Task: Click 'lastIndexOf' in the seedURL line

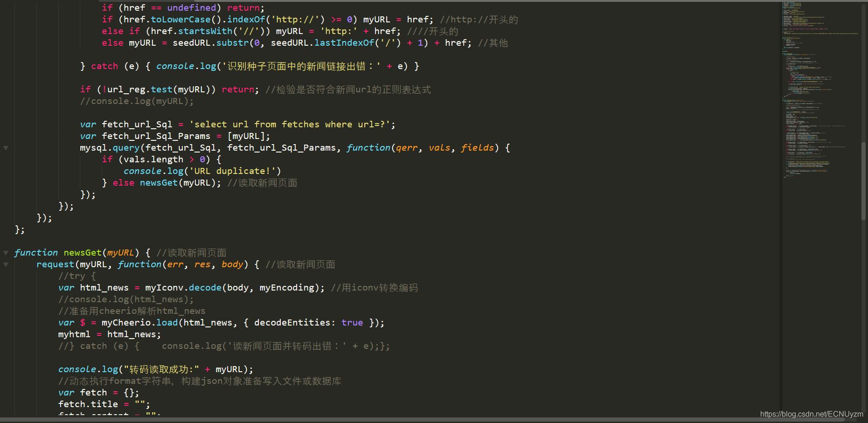Action: click(344, 43)
